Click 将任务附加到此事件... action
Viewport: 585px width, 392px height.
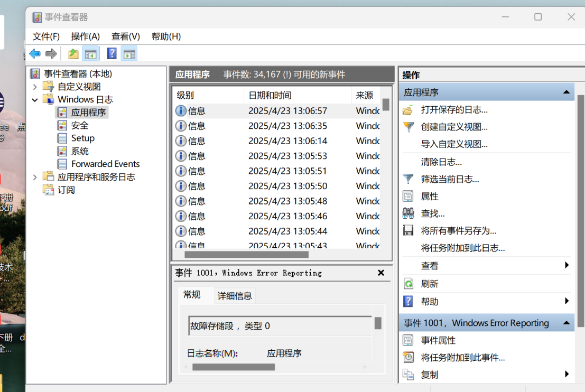(462, 358)
